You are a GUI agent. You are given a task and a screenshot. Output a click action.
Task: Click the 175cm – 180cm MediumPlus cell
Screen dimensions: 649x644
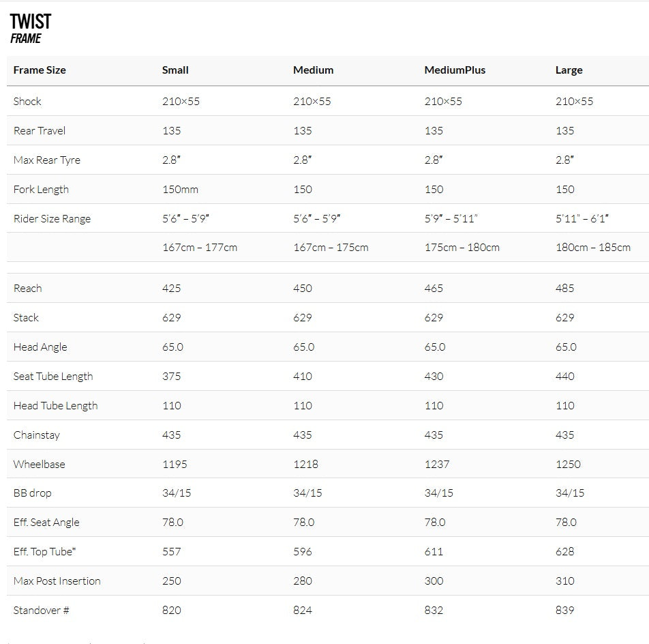point(462,248)
